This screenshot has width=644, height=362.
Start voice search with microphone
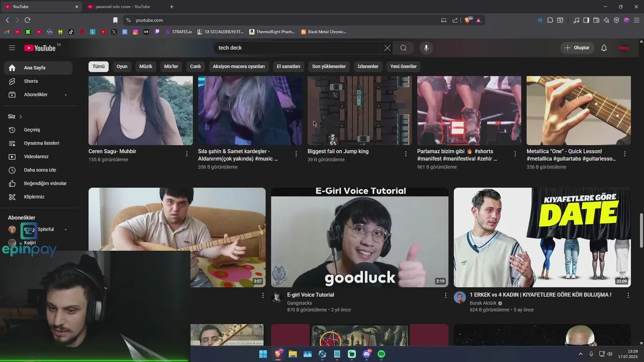[x=426, y=48]
